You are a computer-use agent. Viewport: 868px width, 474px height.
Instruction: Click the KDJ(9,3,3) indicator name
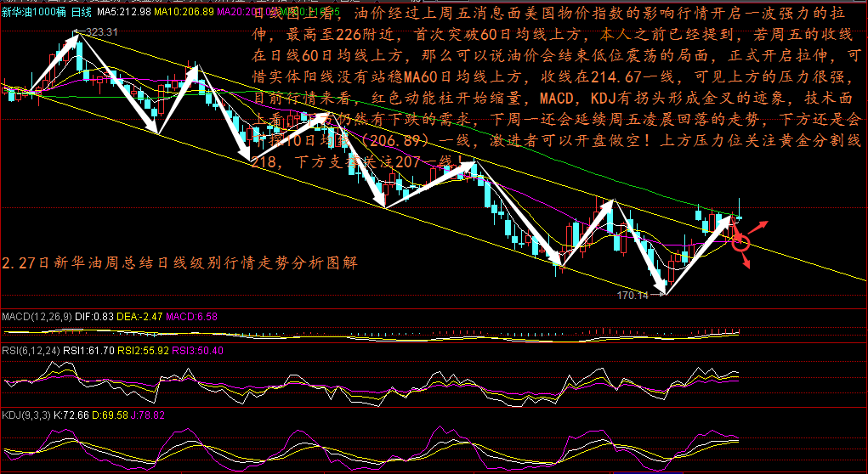click(25, 415)
